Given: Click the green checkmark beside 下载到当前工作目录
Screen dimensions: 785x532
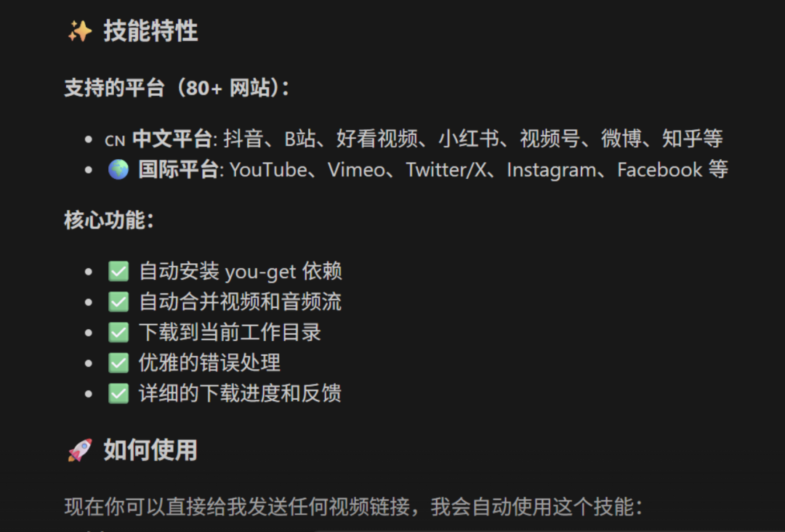Looking at the screenshot, I should [x=118, y=332].
